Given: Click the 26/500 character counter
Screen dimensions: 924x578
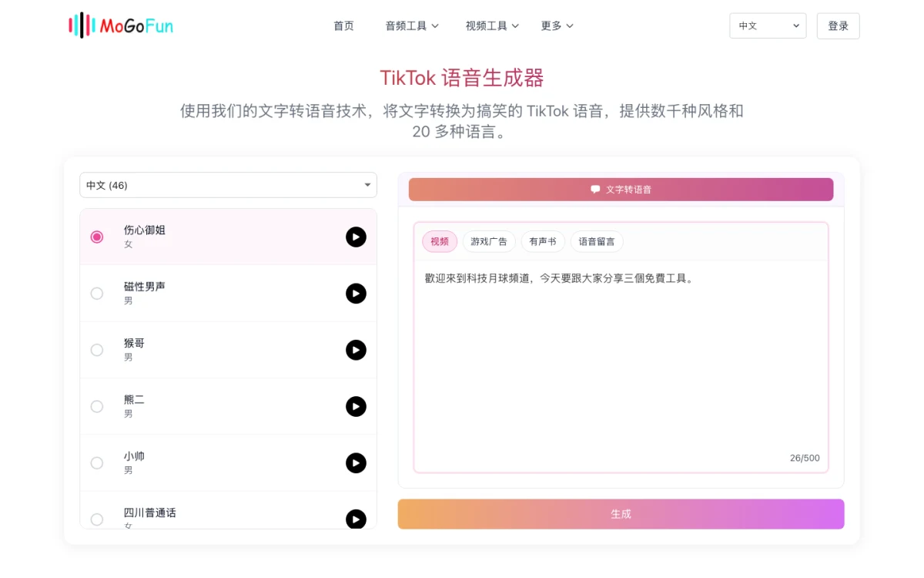Looking at the screenshot, I should coord(805,458).
